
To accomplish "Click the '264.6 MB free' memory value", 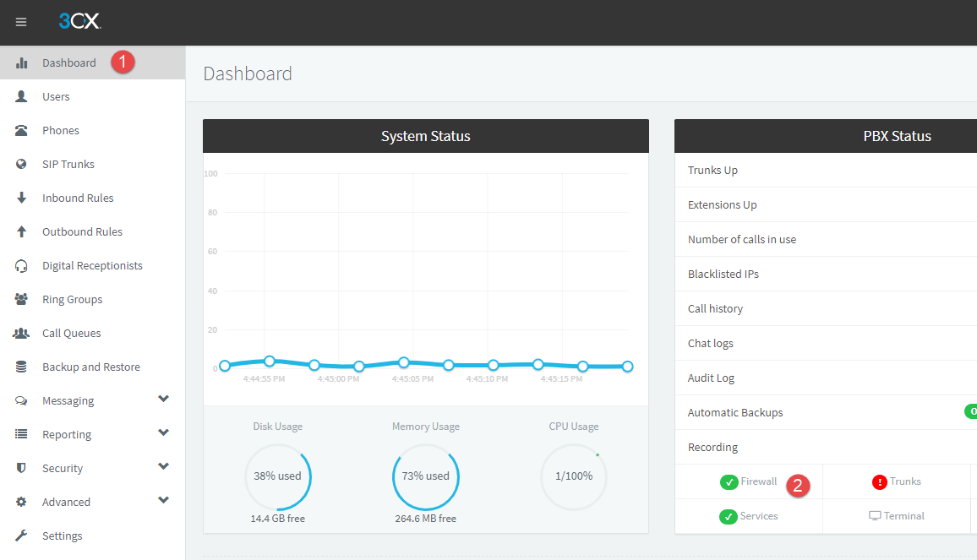I will coord(426,519).
